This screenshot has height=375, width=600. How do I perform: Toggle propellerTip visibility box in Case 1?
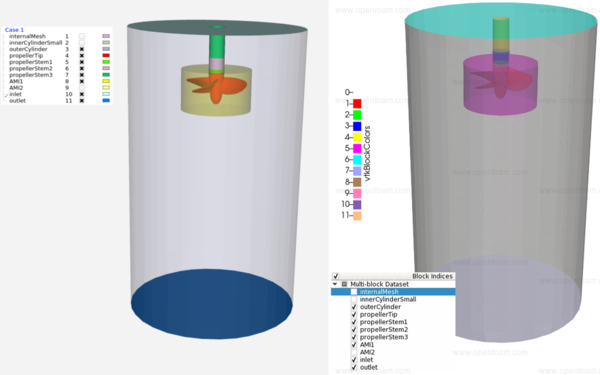point(82,56)
